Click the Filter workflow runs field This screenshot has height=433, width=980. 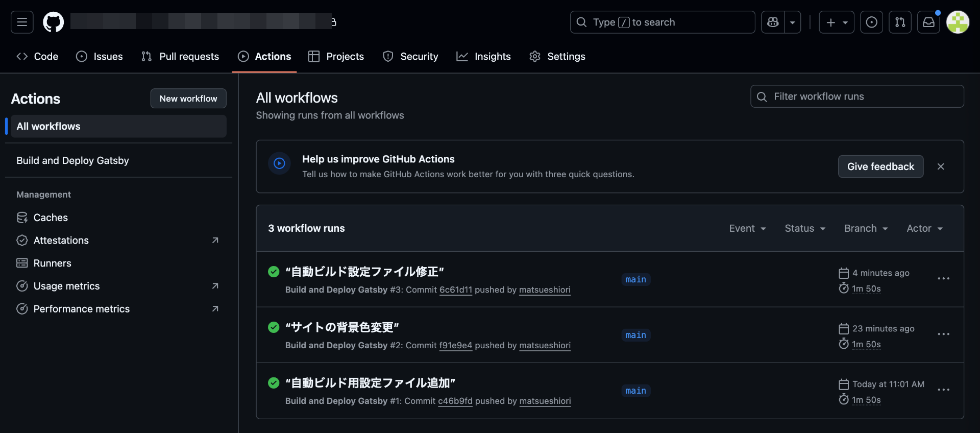pyautogui.click(x=857, y=97)
